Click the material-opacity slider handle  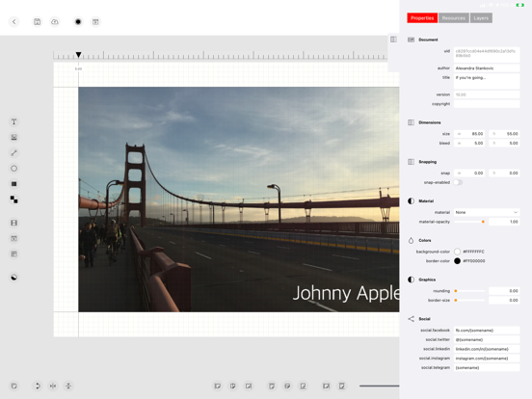pyautogui.click(x=483, y=222)
